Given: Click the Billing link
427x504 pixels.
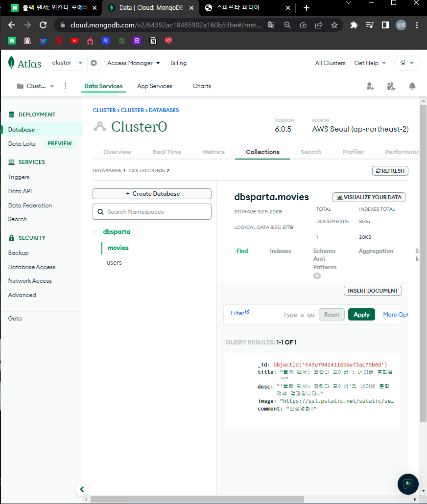Looking at the screenshot, I should [x=178, y=63].
